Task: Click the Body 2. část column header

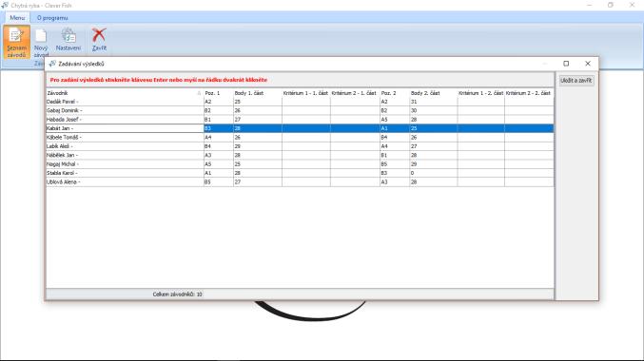Action: (x=434, y=93)
